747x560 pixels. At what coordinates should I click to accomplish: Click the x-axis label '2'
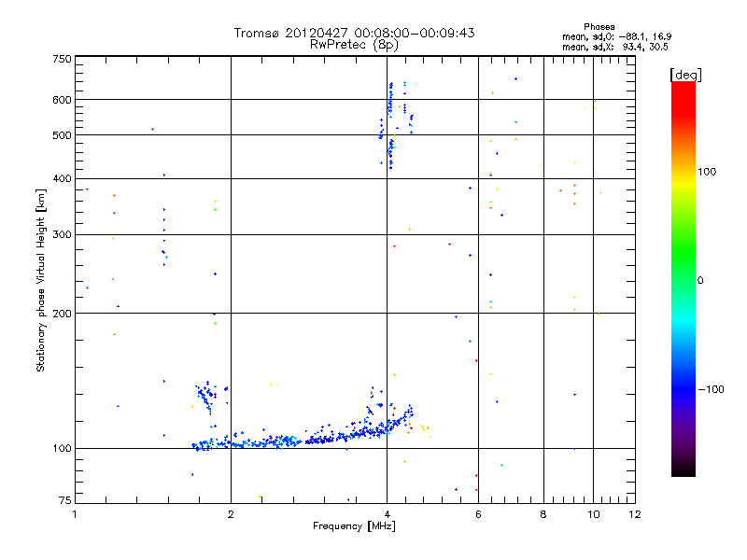tap(231, 514)
